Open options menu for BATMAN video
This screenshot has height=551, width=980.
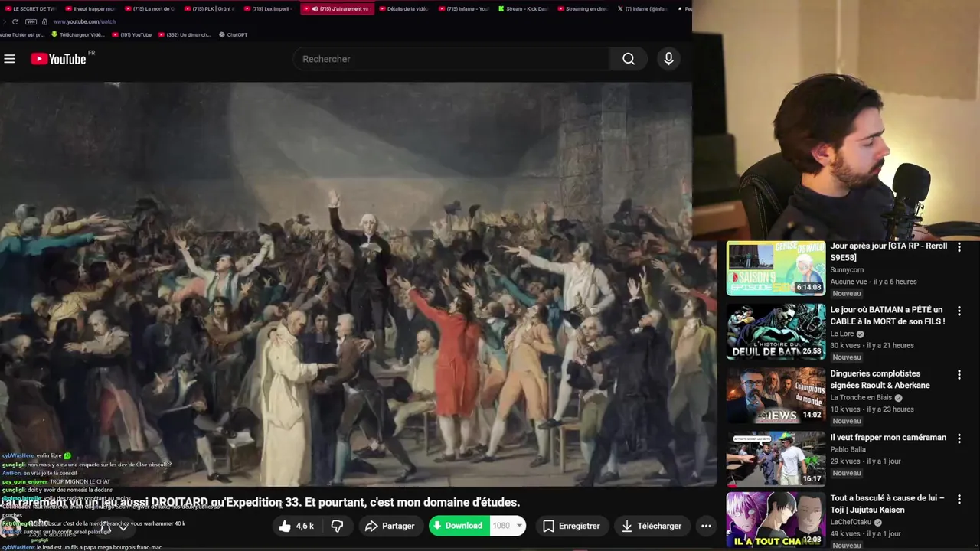point(959,311)
